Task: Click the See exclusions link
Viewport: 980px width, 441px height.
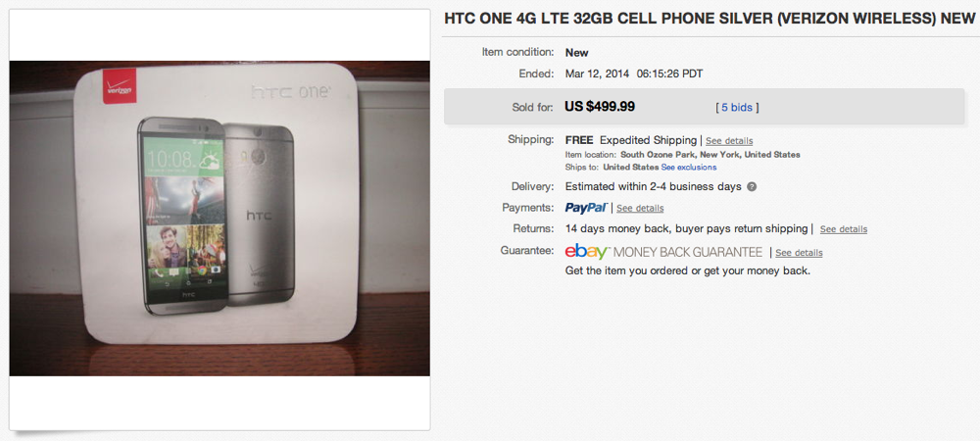Action: tap(689, 168)
